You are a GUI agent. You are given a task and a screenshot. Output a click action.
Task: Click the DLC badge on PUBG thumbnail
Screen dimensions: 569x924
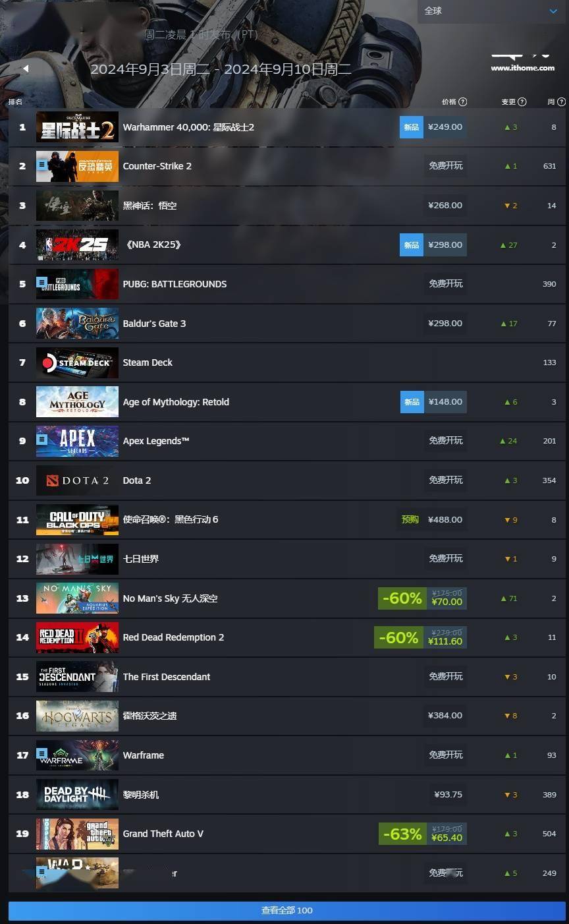[x=42, y=282]
